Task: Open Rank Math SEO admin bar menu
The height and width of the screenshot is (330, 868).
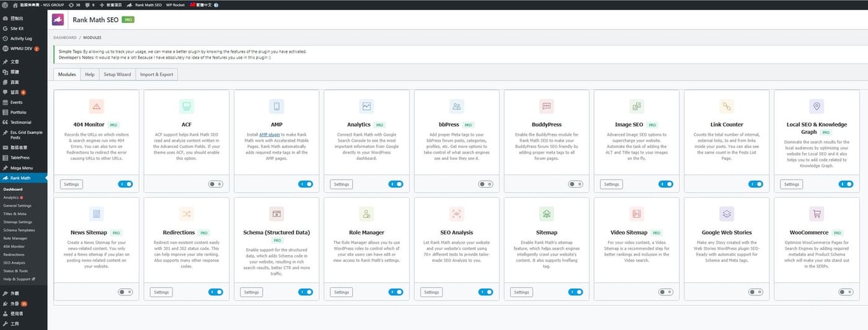Action: (144, 4)
